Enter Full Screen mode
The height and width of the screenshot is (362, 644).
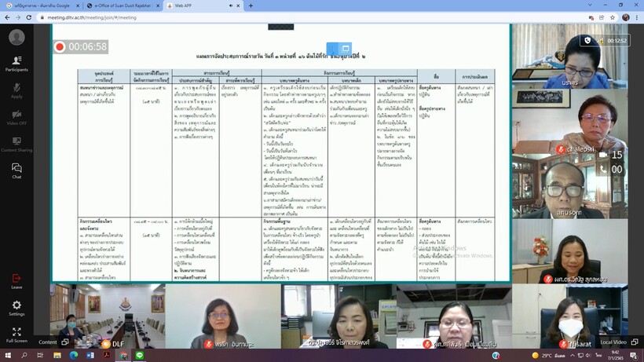(16, 335)
